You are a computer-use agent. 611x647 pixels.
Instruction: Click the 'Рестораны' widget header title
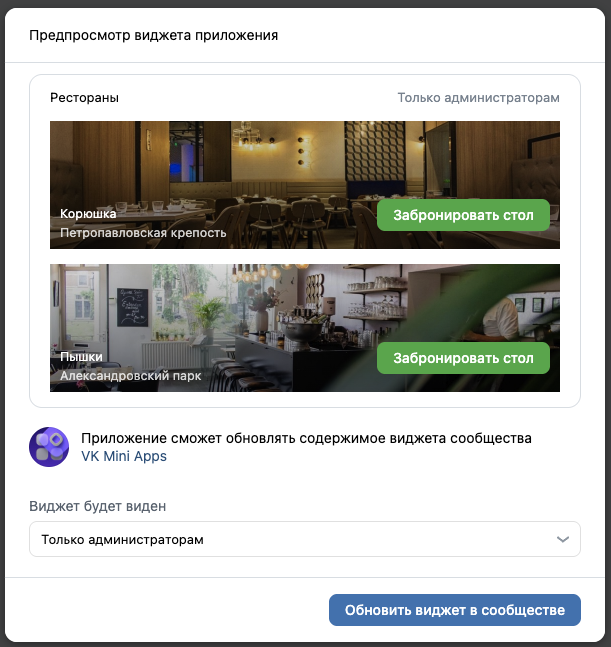coord(85,98)
